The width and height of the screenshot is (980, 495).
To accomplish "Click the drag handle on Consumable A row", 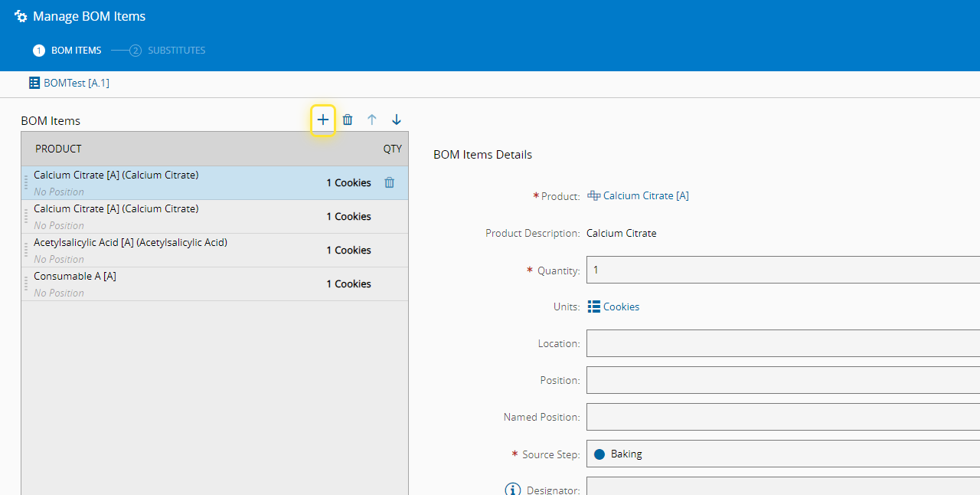I will pyautogui.click(x=26, y=284).
